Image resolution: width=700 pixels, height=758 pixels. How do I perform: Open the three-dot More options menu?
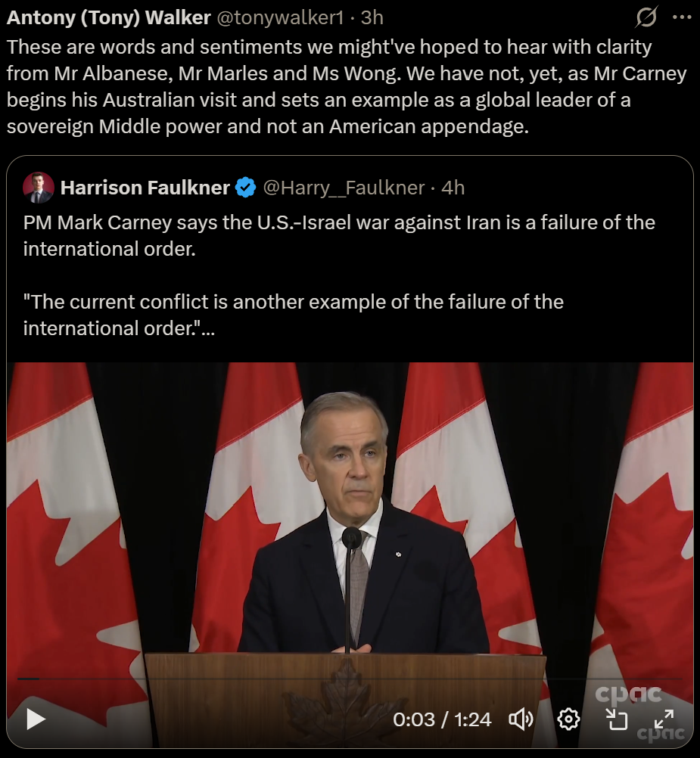point(682,17)
